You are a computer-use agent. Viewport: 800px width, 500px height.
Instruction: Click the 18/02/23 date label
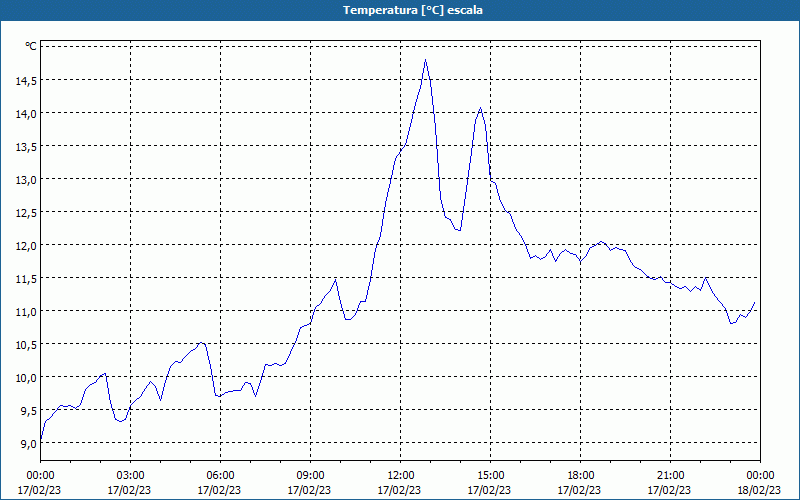[759, 490]
